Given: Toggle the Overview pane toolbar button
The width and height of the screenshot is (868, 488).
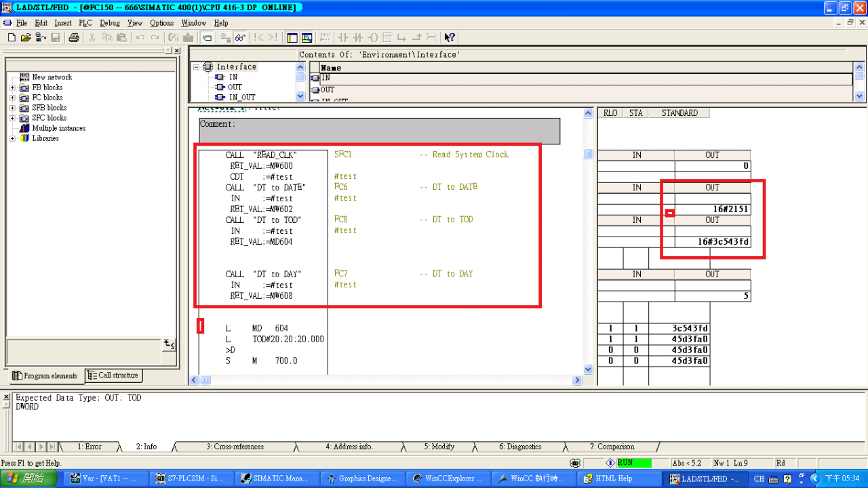Looking at the screenshot, I should [292, 37].
